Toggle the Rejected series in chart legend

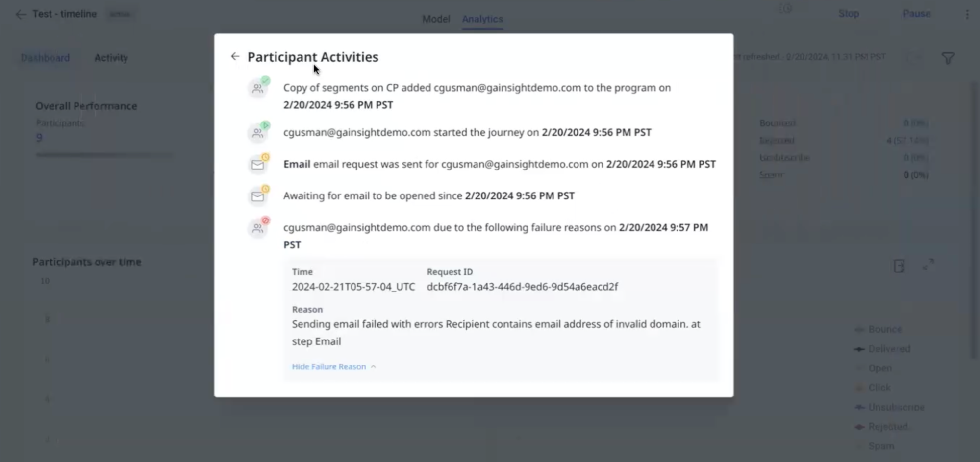[x=888, y=427]
